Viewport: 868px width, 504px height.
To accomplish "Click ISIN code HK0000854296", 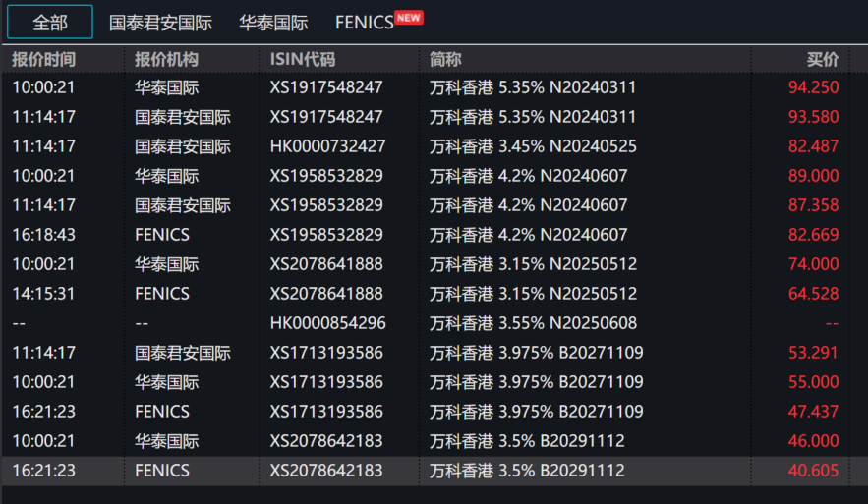I will coord(327,323).
